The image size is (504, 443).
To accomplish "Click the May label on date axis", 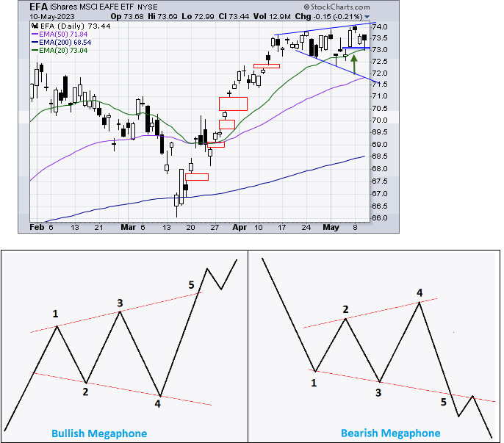I will click(331, 228).
